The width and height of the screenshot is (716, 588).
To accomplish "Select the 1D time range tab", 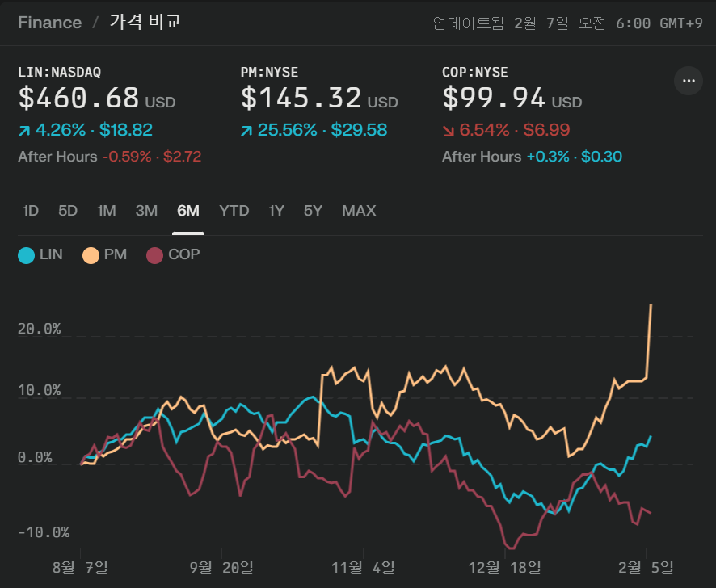I will [31, 211].
